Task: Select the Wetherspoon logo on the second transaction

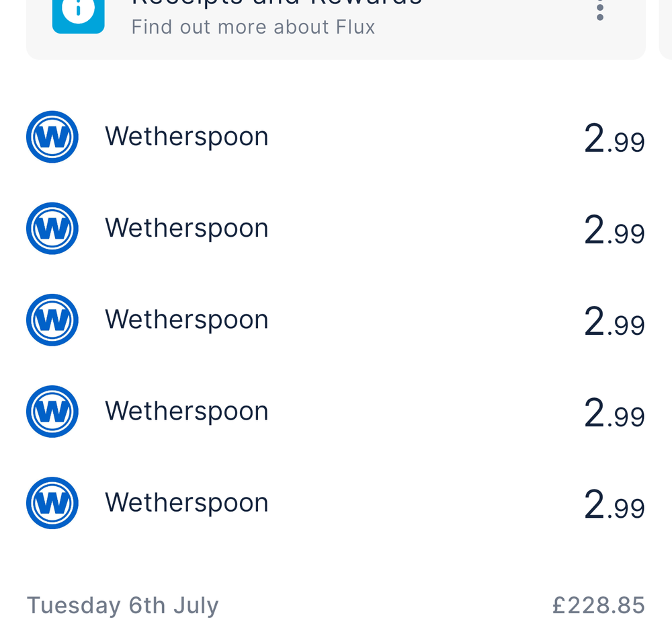Action: (x=52, y=228)
